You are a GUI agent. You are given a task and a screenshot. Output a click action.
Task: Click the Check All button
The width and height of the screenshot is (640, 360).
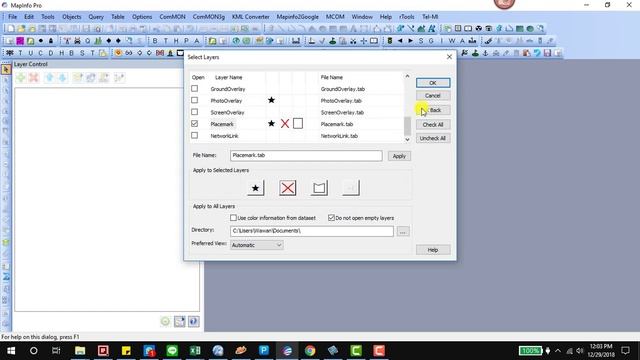pyautogui.click(x=433, y=124)
